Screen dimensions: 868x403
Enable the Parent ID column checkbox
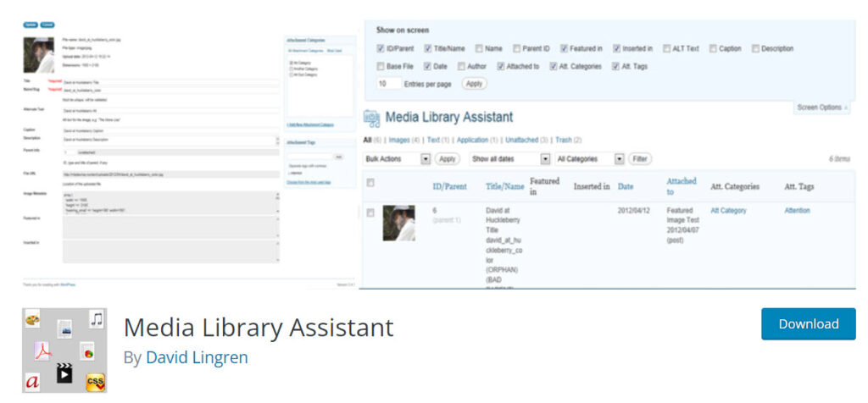pos(516,48)
